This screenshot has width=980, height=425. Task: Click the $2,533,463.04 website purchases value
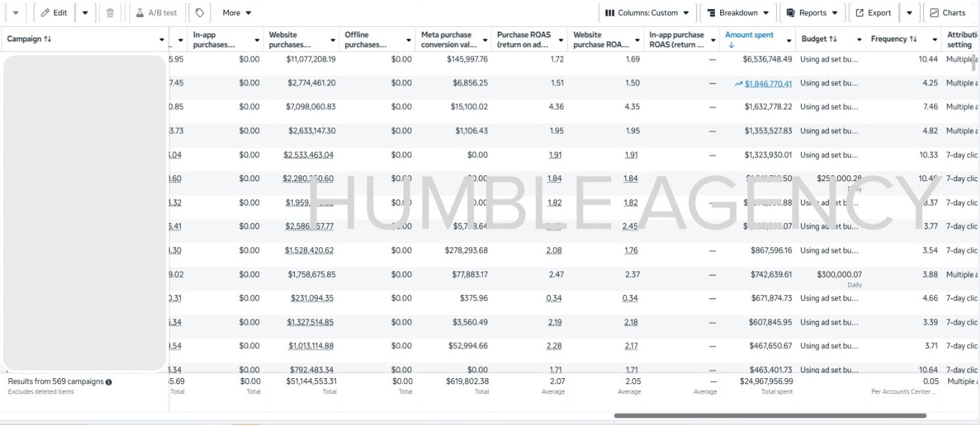(x=309, y=156)
